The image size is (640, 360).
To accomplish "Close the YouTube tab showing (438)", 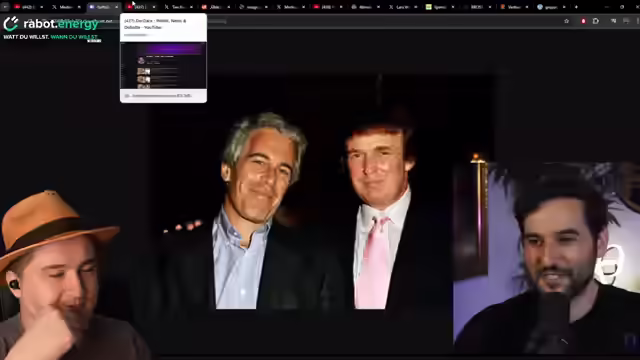I will pos(341,7).
